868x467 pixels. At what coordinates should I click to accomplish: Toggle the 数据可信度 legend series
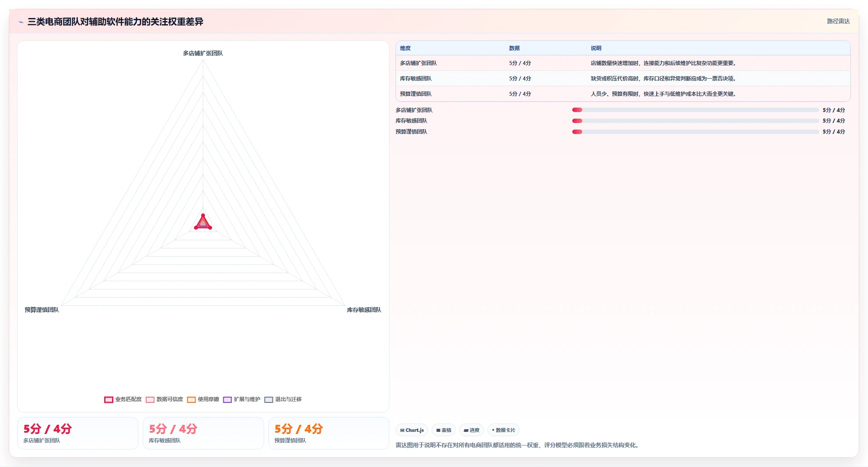click(x=164, y=399)
